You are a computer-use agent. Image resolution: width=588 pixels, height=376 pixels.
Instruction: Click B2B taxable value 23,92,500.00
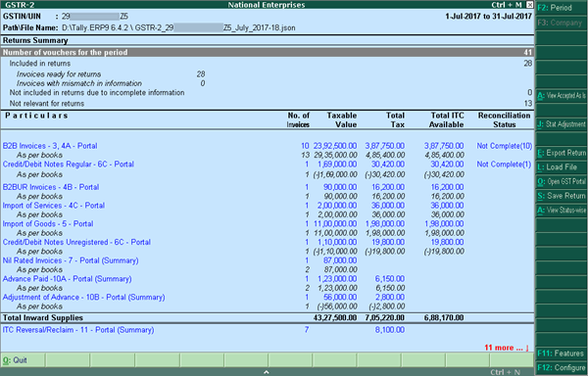(x=335, y=146)
